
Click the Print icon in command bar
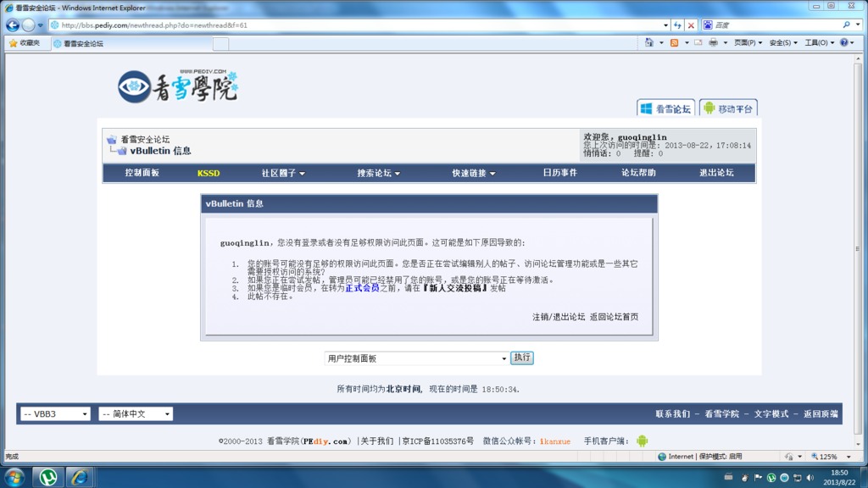(x=713, y=42)
